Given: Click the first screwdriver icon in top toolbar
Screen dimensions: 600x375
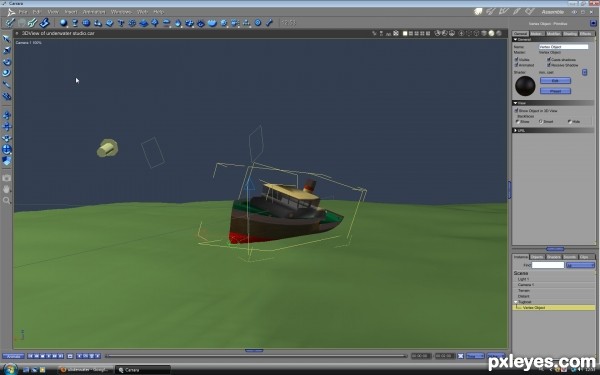Looking at the screenshot, I should tap(10, 23).
